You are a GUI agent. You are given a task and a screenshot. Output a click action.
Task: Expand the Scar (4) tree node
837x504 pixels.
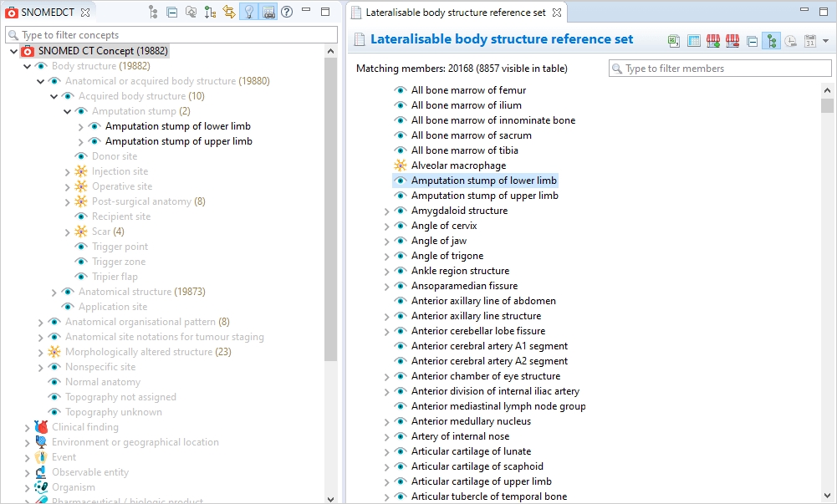pos(68,232)
